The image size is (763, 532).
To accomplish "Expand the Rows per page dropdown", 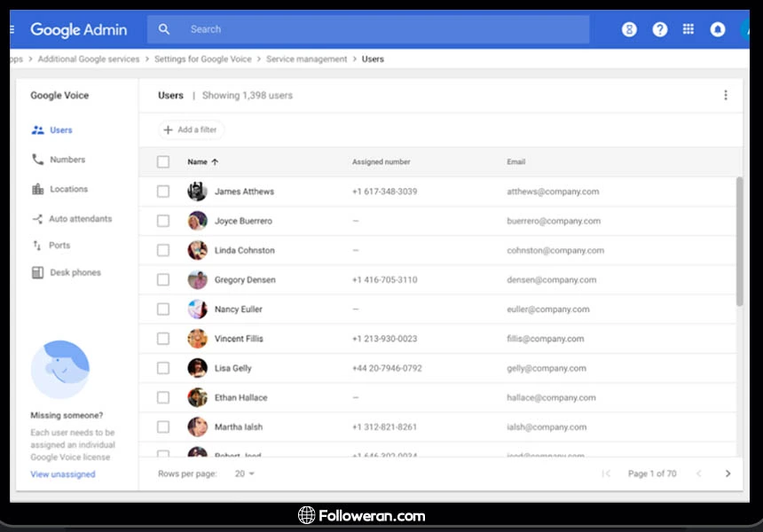I will tap(245, 473).
